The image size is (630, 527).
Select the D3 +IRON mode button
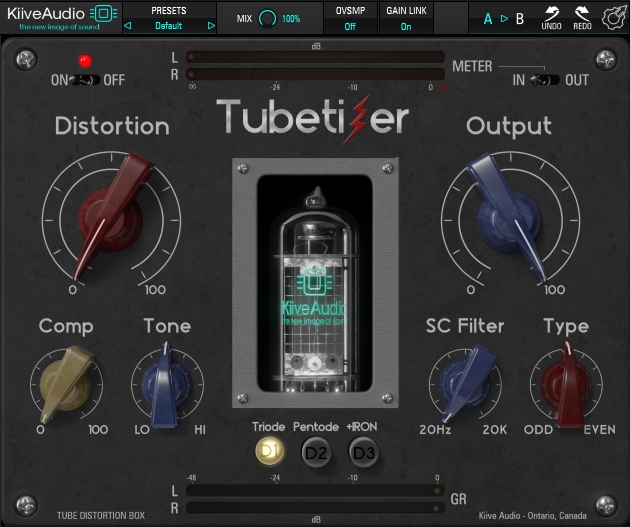pos(363,452)
